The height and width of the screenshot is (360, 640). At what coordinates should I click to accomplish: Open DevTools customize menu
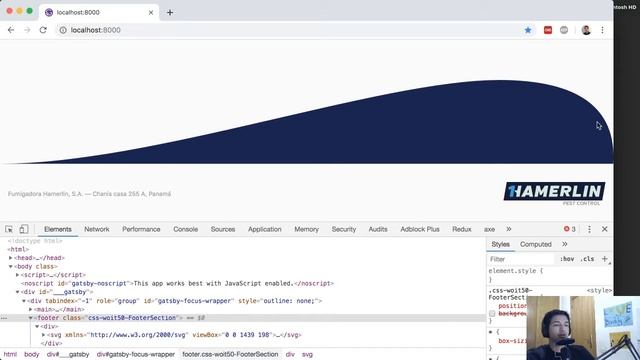point(589,229)
